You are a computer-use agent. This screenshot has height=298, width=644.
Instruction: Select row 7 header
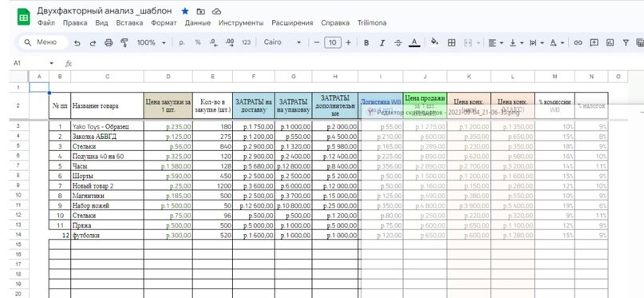18,165
